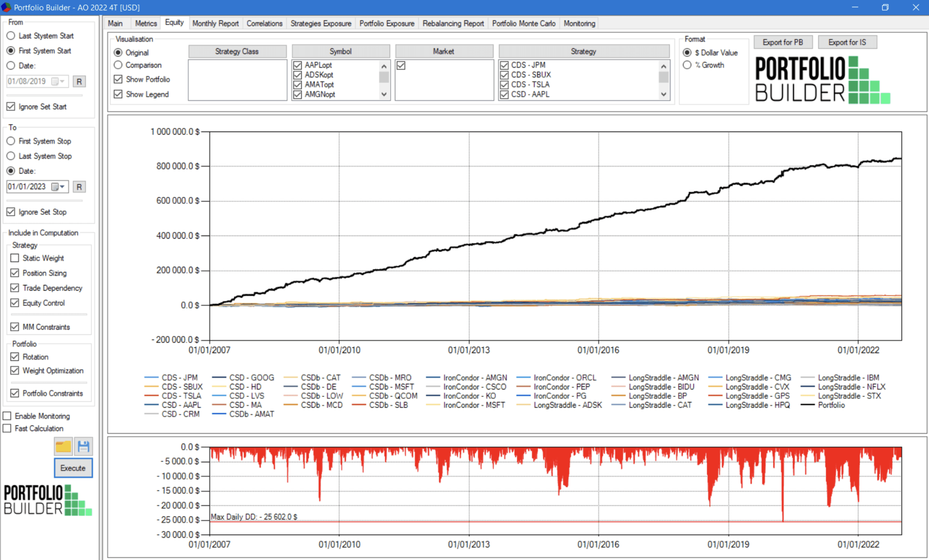
Task: Click Strategy Class column header button
Action: click(237, 51)
